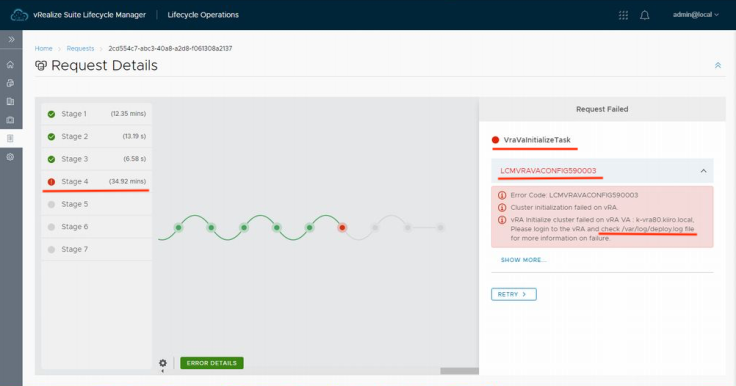
Task: Select Stage 7 in the stage list
Action: (97, 249)
